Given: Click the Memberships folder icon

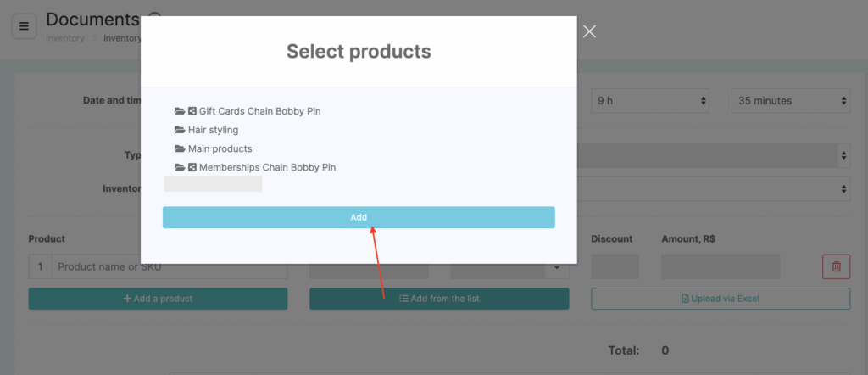Looking at the screenshot, I should [x=180, y=167].
